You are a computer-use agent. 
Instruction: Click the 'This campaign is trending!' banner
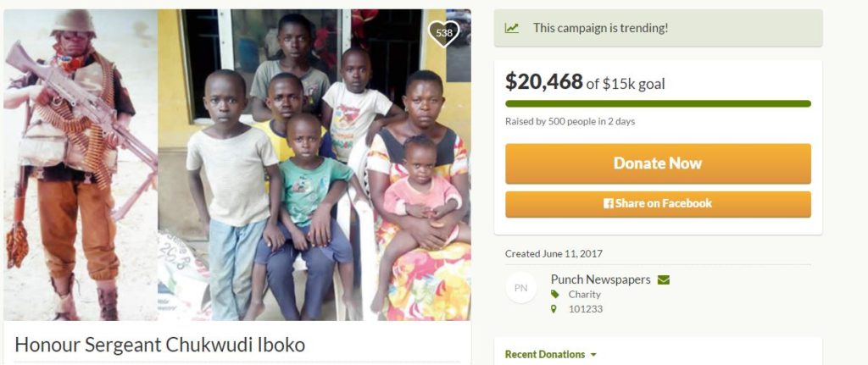[600, 28]
